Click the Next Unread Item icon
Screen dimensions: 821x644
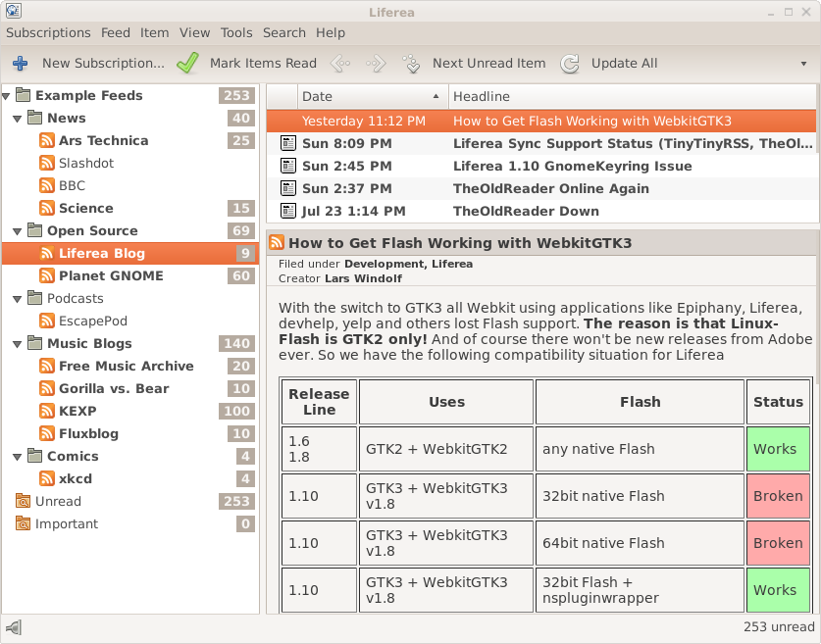click(411, 64)
